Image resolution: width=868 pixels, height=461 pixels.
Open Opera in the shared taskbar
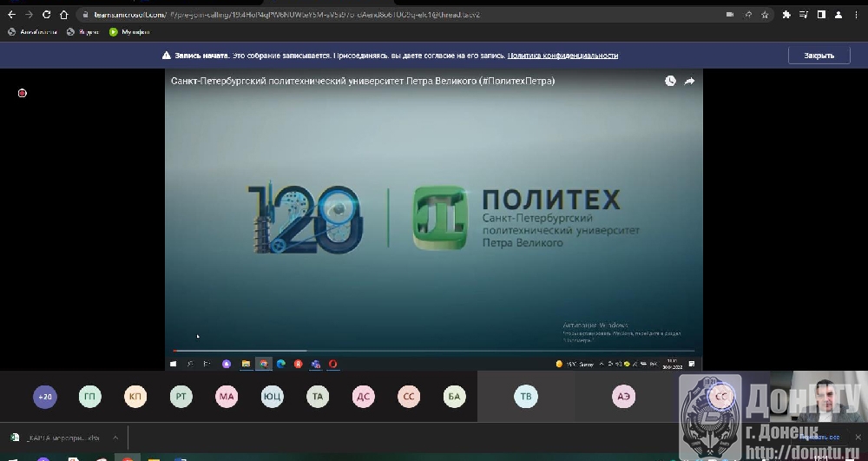click(332, 364)
